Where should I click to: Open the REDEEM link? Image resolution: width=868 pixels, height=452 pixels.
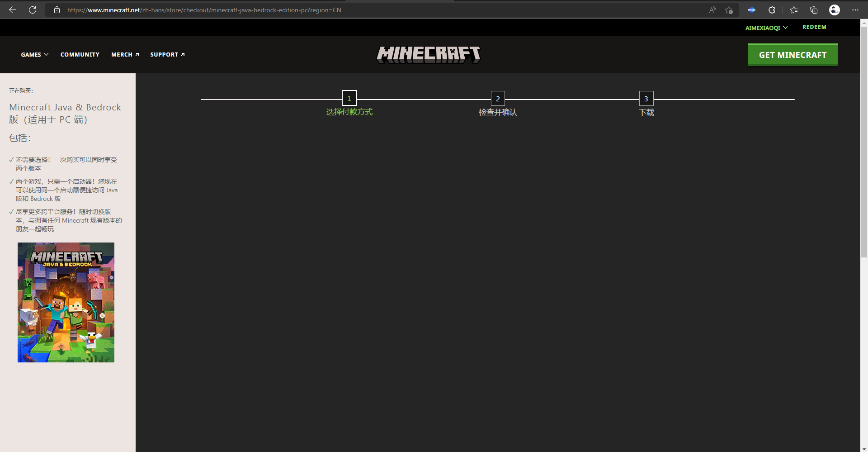pyautogui.click(x=814, y=27)
